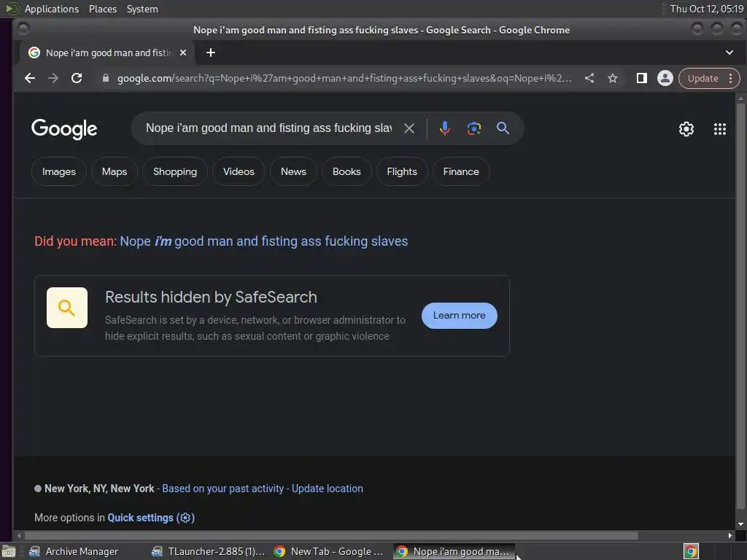Switch to the Videos results filter
This screenshot has height=560, width=747.
pyautogui.click(x=239, y=171)
